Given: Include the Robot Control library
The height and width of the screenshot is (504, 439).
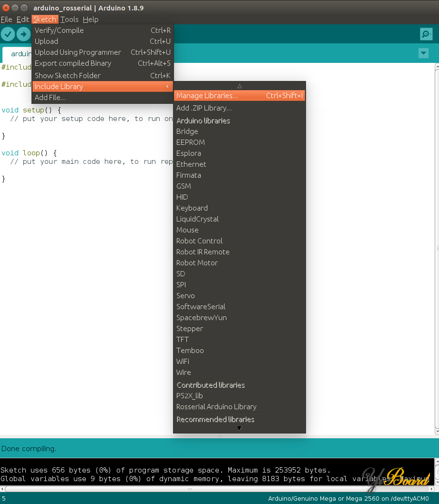Looking at the screenshot, I should (x=239, y=241).
